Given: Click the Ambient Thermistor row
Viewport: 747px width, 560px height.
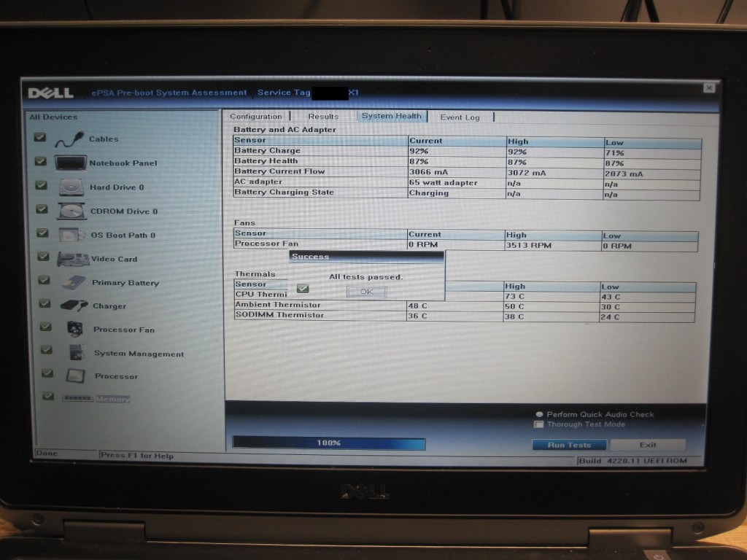Looking at the screenshot, I should [465, 306].
